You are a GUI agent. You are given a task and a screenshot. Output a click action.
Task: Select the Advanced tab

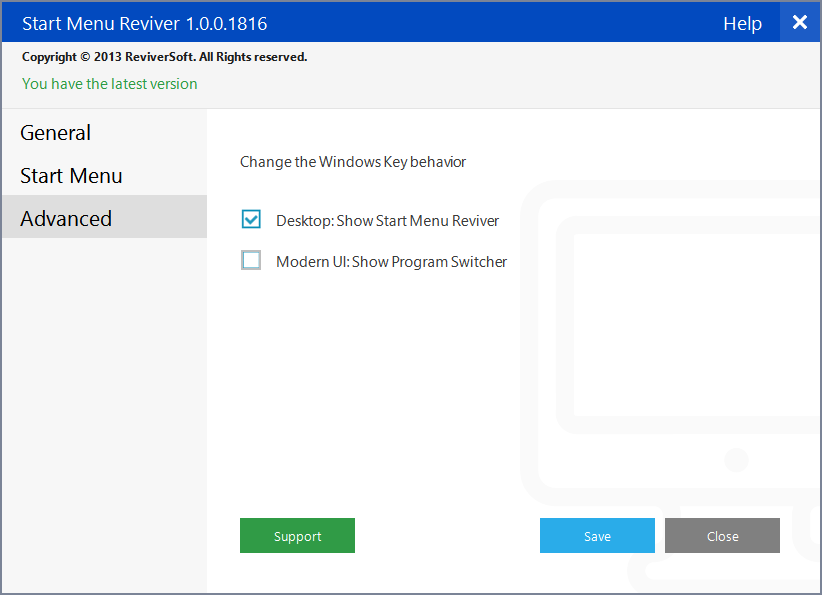pyautogui.click(x=104, y=217)
